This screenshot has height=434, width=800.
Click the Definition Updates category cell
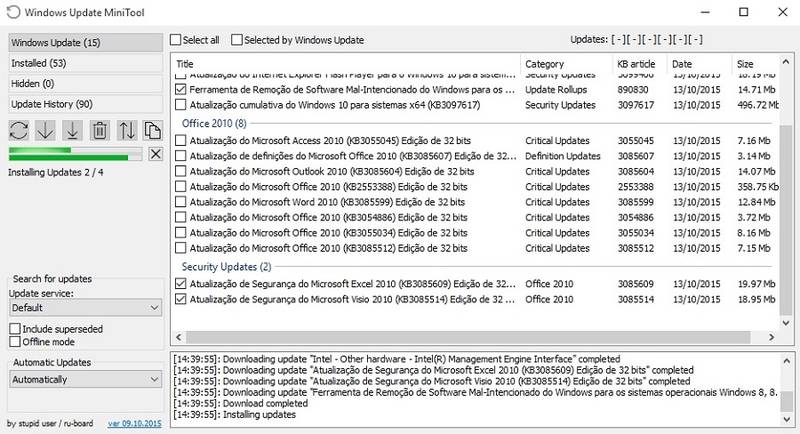pos(563,156)
